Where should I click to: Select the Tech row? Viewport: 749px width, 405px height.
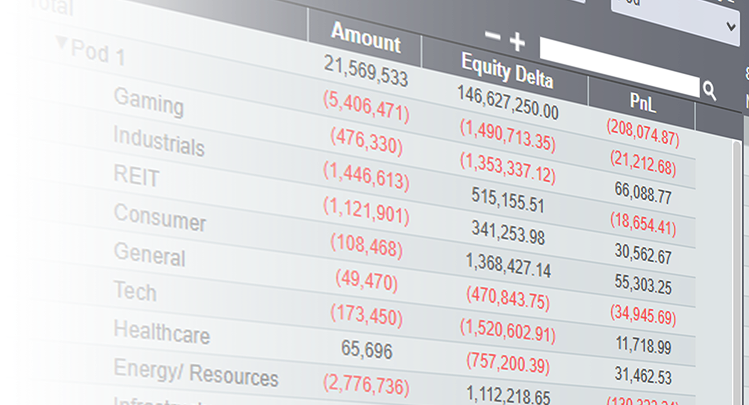pos(134,290)
